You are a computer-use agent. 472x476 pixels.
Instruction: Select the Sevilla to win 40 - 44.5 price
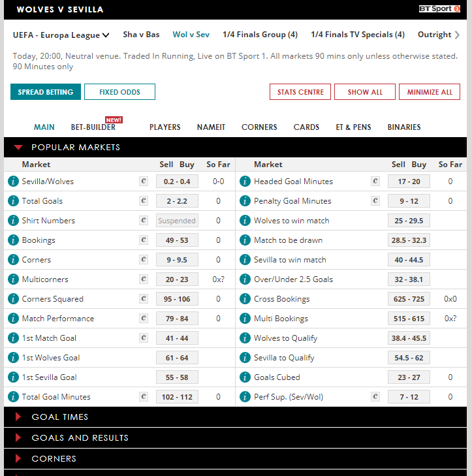(409, 260)
